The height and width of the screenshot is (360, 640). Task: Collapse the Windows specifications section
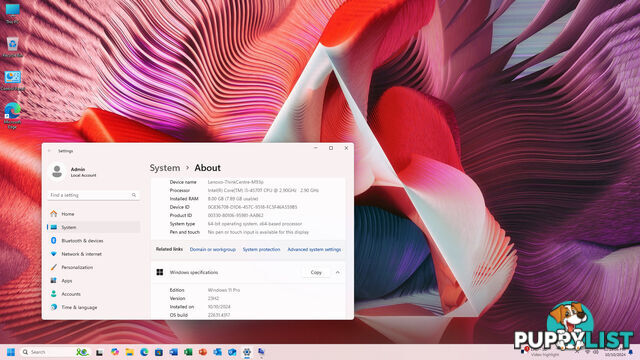(x=338, y=272)
